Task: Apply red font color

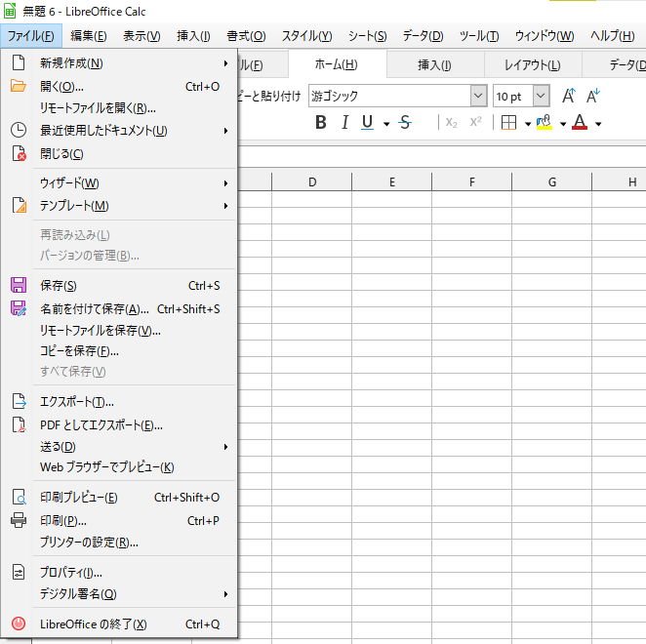Action: pyautogui.click(x=580, y=122)
